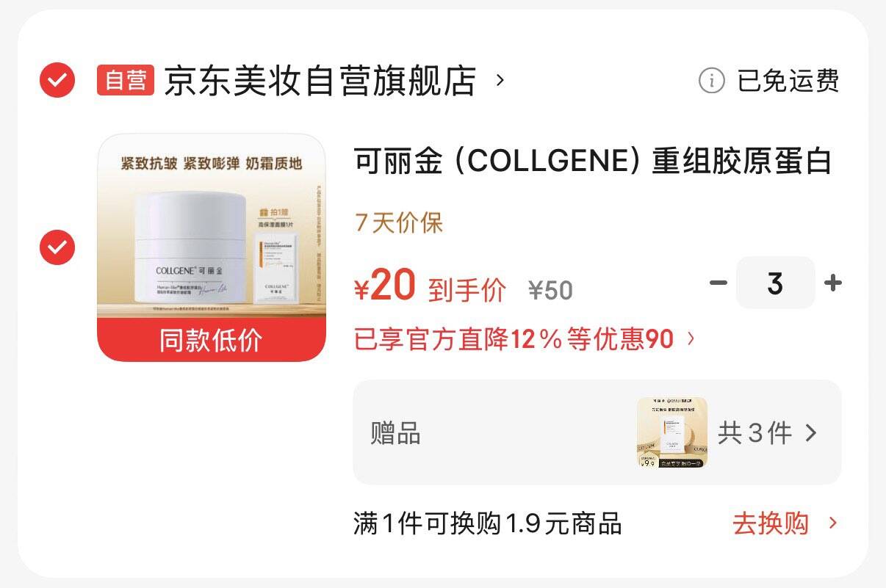
Task: Open the 赠品 gift thumbnail image
Action: 672,432
